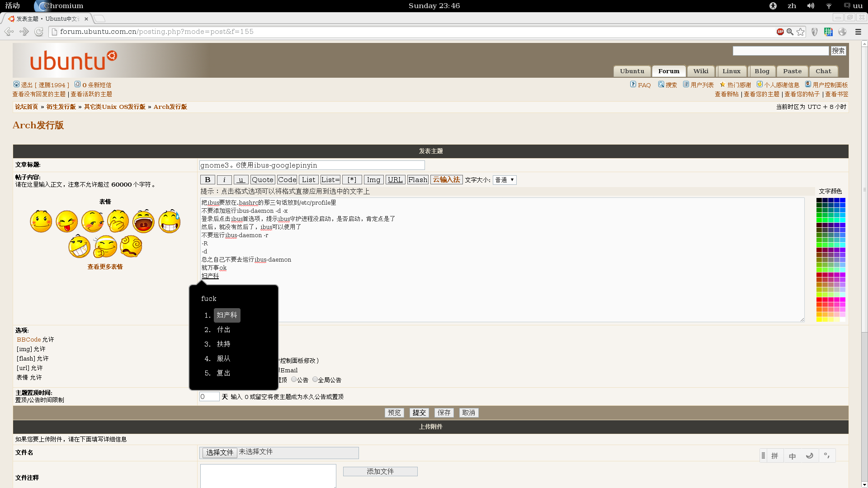The image size is (868, 488).
Task: Select the 公告 radio button
Action: (294, 380)
